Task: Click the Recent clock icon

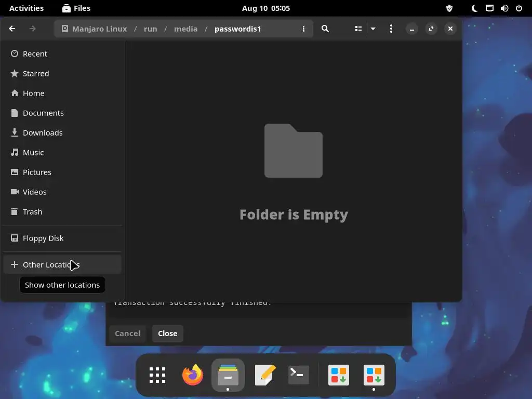Action: (14, 54)
